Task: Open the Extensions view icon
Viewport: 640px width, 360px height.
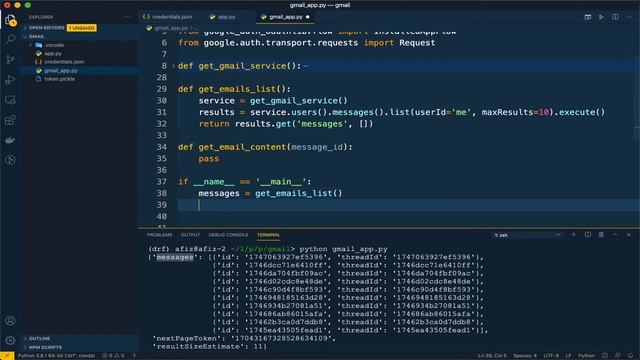Action: (x=10, y=120)
